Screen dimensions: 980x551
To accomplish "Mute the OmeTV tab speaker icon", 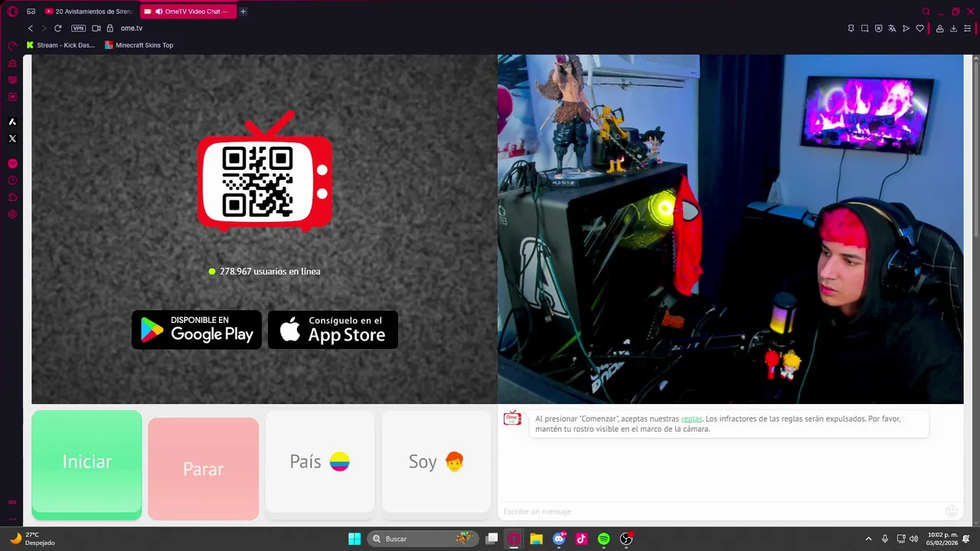I will tap(158, 11).
